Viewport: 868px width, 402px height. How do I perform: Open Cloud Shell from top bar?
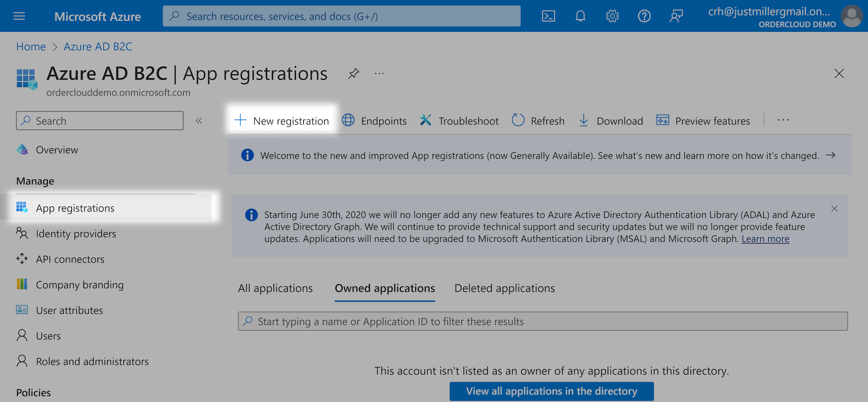tap(548, 16)
